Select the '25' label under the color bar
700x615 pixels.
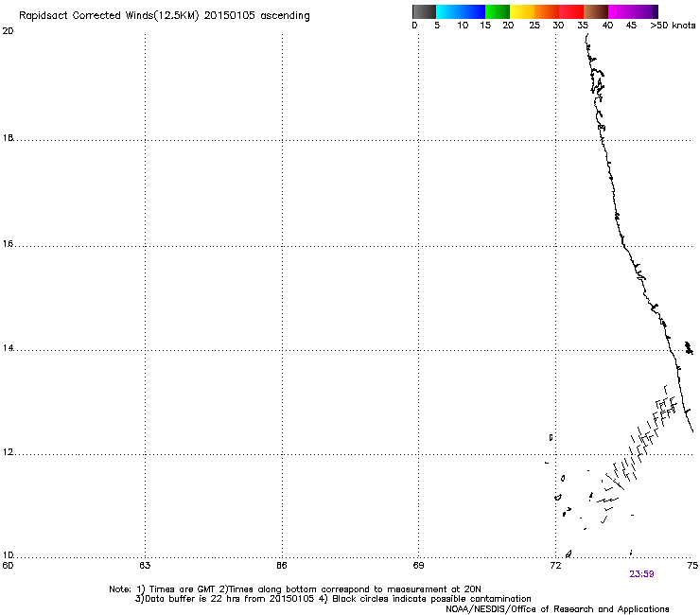click(534, 26)
